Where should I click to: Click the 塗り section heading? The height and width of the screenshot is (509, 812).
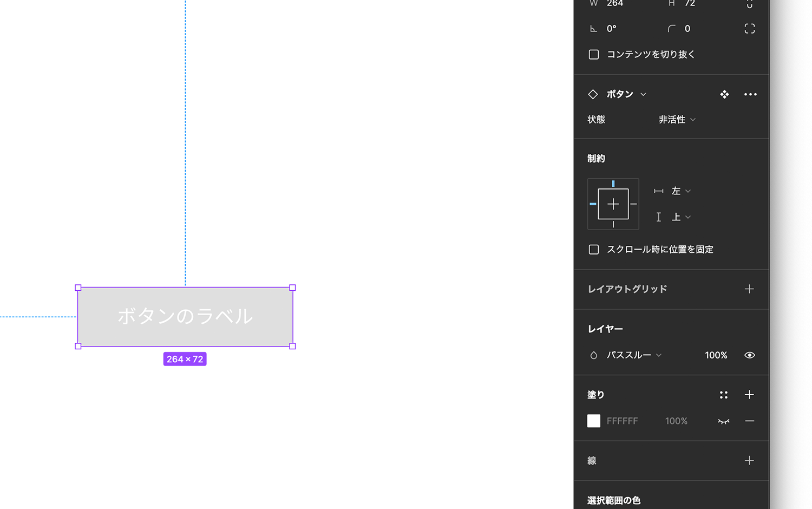point(595,395)
